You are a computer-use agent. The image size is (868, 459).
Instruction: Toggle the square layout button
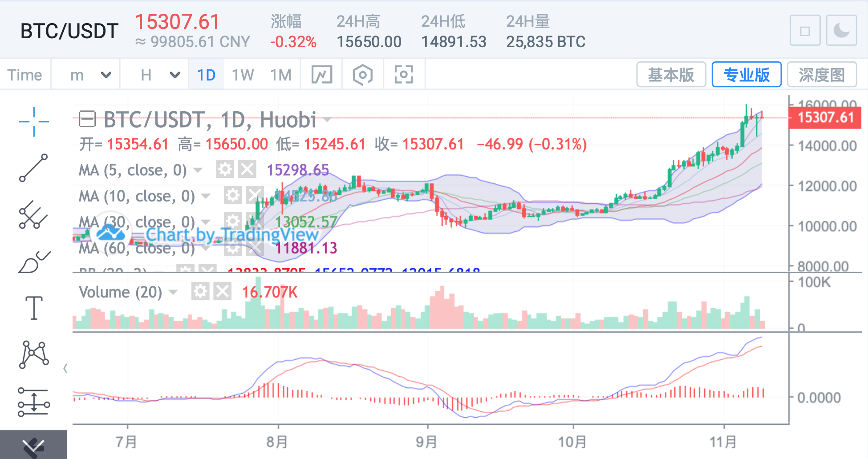(805, 31)
